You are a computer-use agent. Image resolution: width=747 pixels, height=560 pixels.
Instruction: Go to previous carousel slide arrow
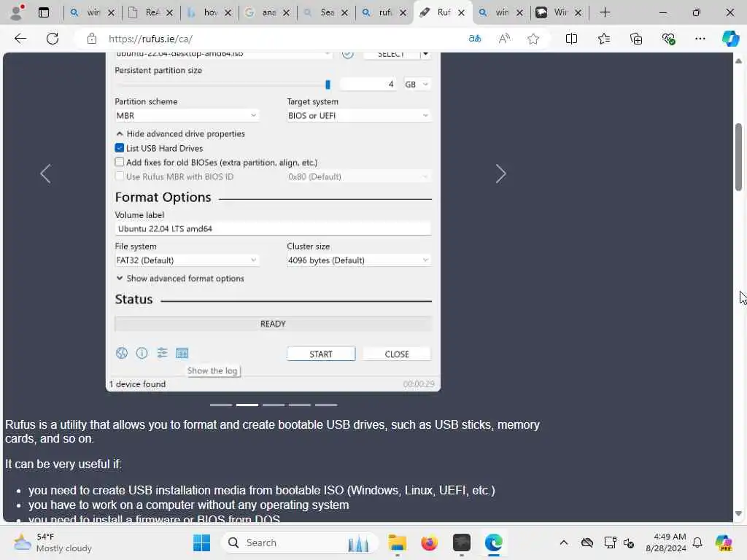(45, 174)
